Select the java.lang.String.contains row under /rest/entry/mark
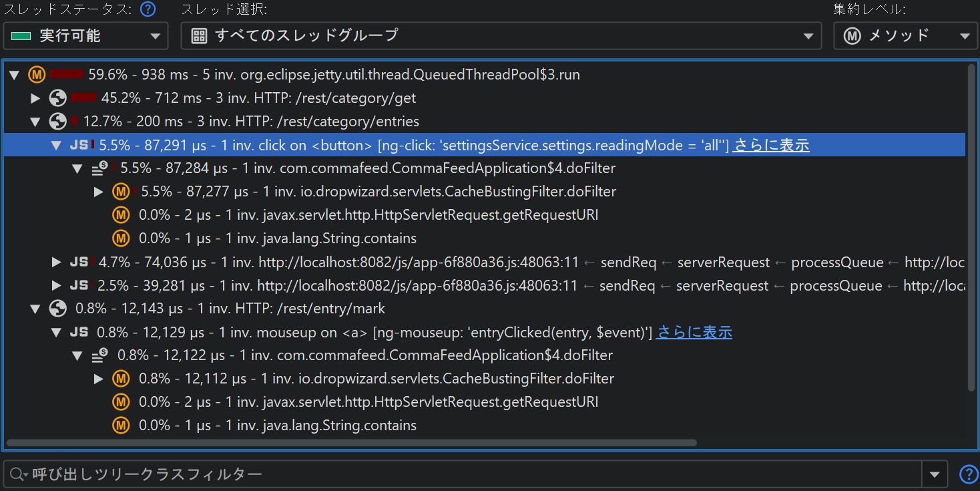Screen dimensions: 980x491 tap(277, 426)
